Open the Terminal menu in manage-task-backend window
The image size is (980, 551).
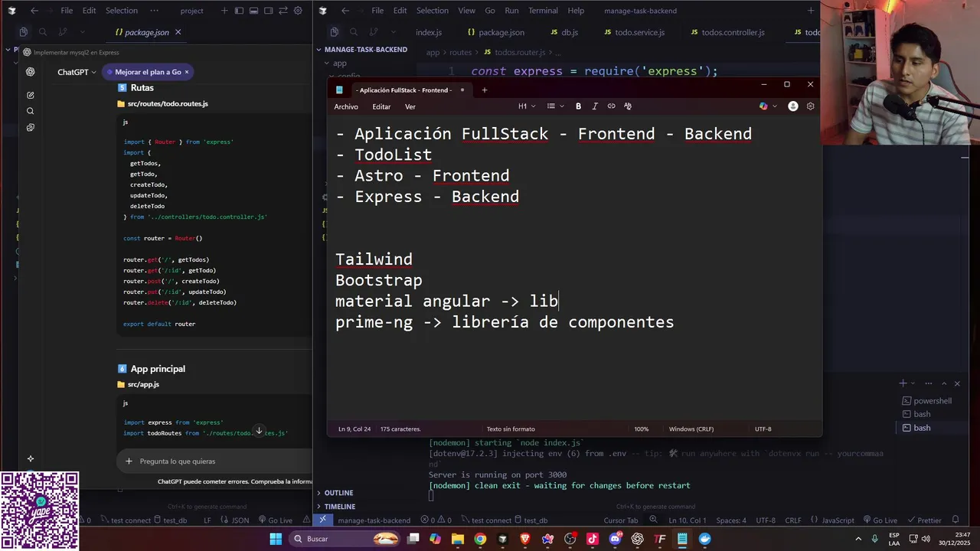[x=543, y=11]
